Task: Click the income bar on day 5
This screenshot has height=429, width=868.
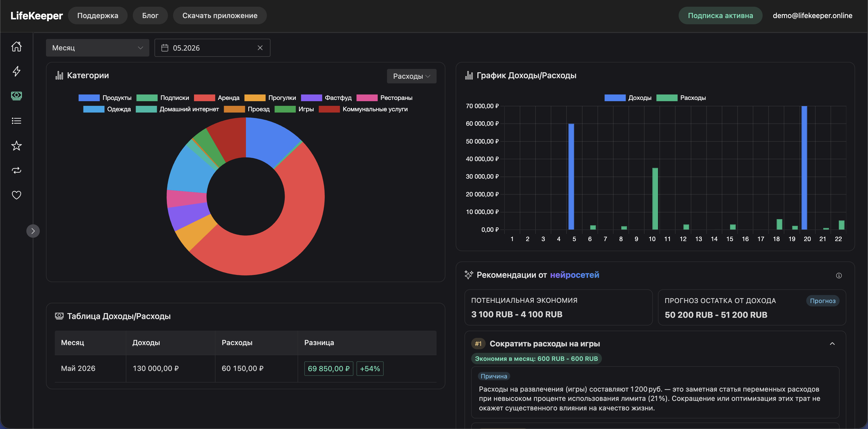Action: 571,177
